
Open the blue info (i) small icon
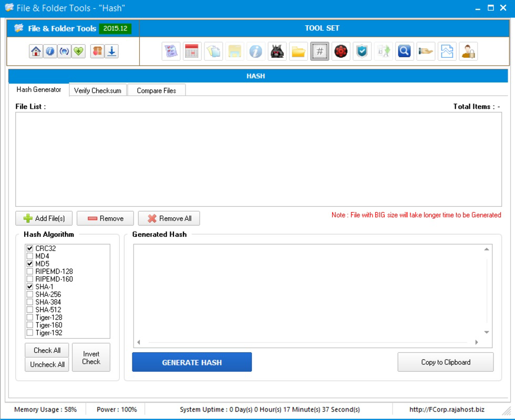coord(50,51)
